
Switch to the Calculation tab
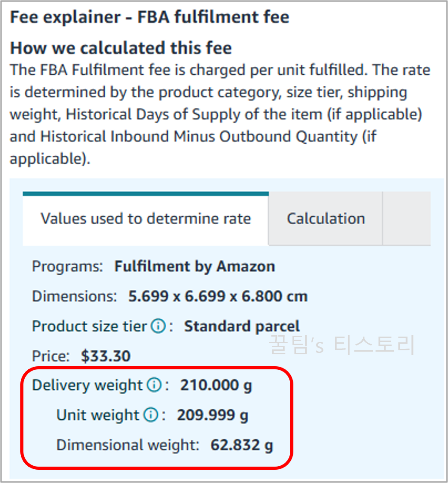click(326, 218)
